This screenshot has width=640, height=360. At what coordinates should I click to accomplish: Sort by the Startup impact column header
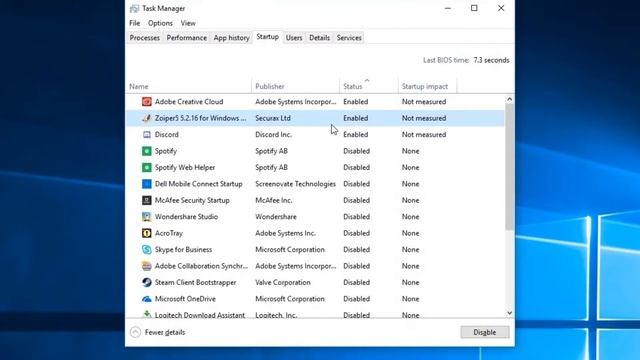(427, 86)
